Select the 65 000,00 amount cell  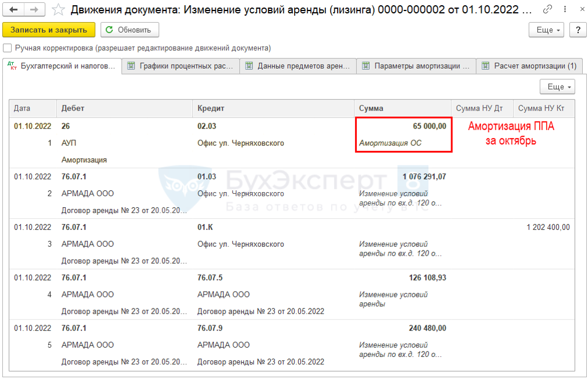(x=430, y=126)
